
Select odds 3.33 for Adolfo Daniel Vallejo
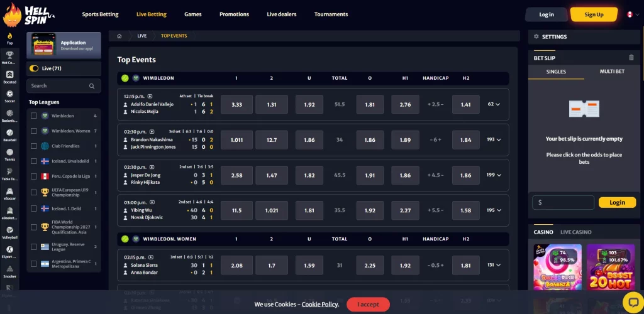(x=236, y=104)
